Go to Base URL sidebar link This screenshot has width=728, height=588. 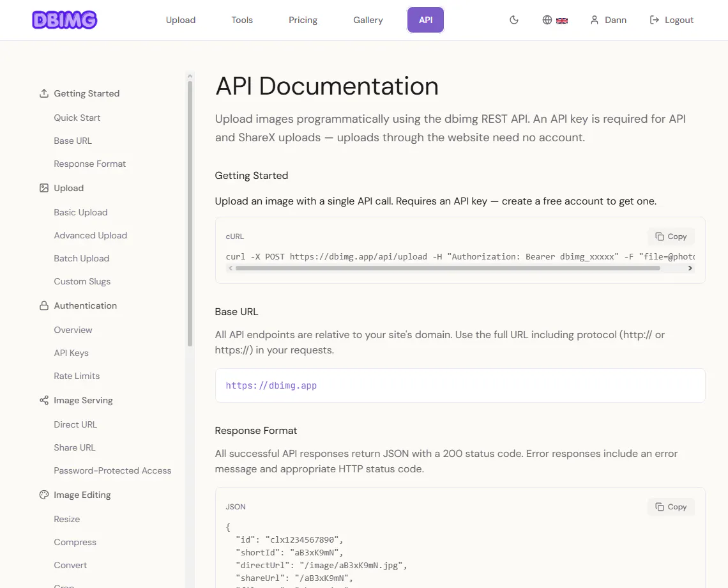point(73,141)
